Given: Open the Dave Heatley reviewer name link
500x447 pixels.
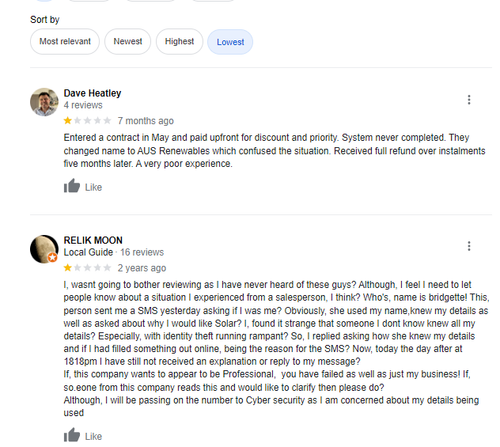Looking at the screenshot, I should 92,93.
